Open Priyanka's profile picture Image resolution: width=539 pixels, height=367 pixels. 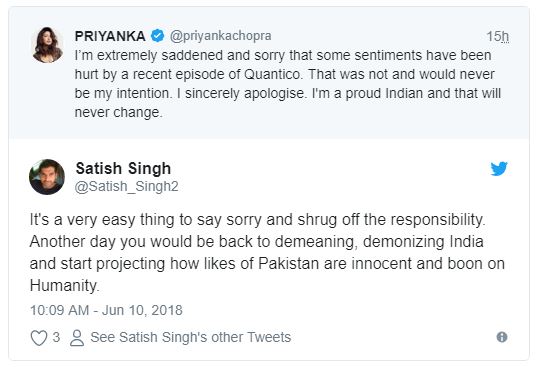point(47,45)
